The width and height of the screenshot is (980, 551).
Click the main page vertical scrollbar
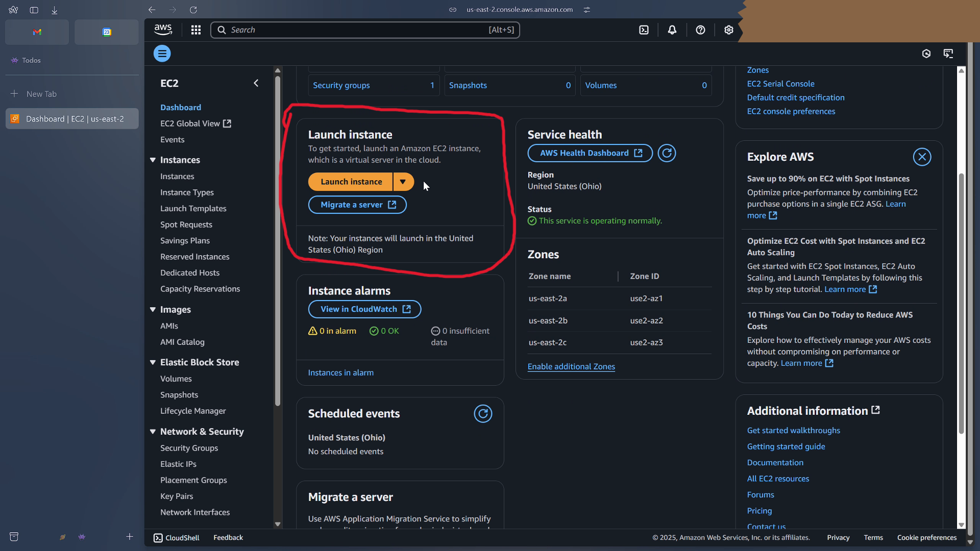pos(961,304)
